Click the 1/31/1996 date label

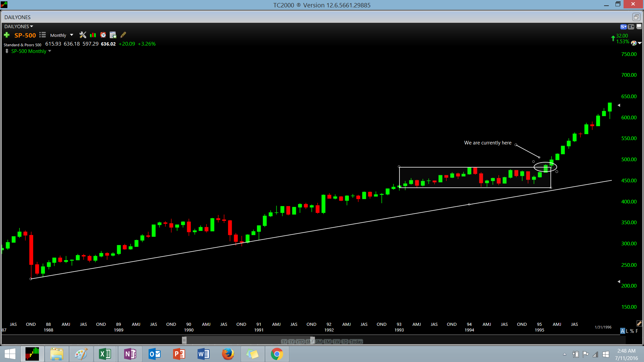tap(603, 327)
